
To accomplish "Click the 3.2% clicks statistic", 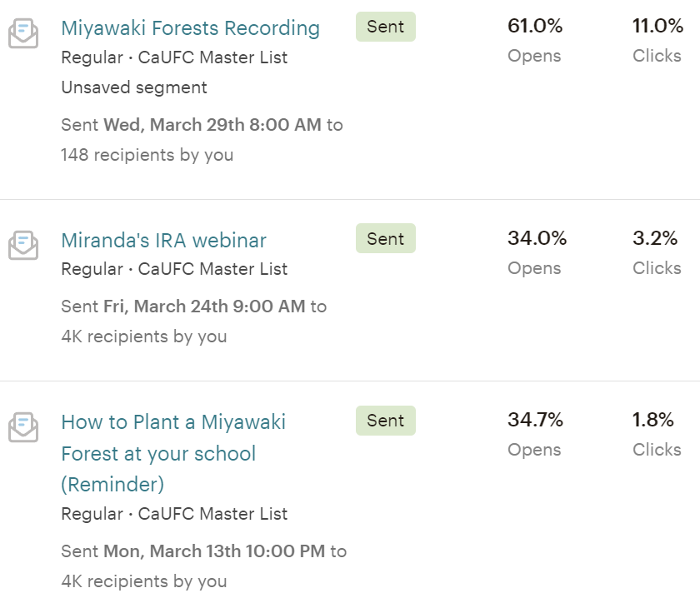I will click(655, 238).
